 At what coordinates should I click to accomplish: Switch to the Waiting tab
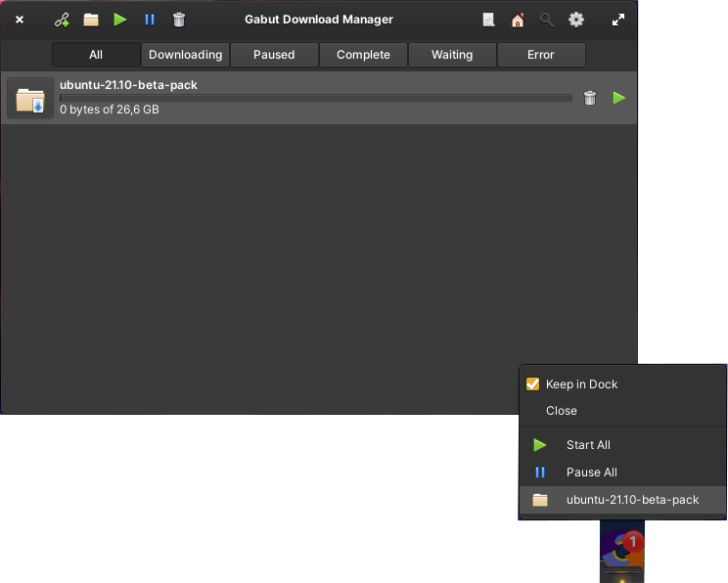pyautogui.click(x=452, y=55)
